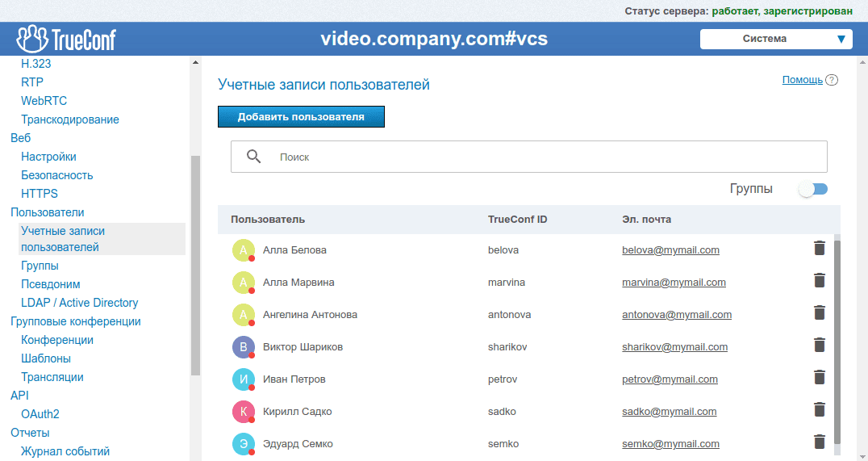Open Шаблоны in sidebar
The width and height of the screenshot is (868, 461).
46,358
